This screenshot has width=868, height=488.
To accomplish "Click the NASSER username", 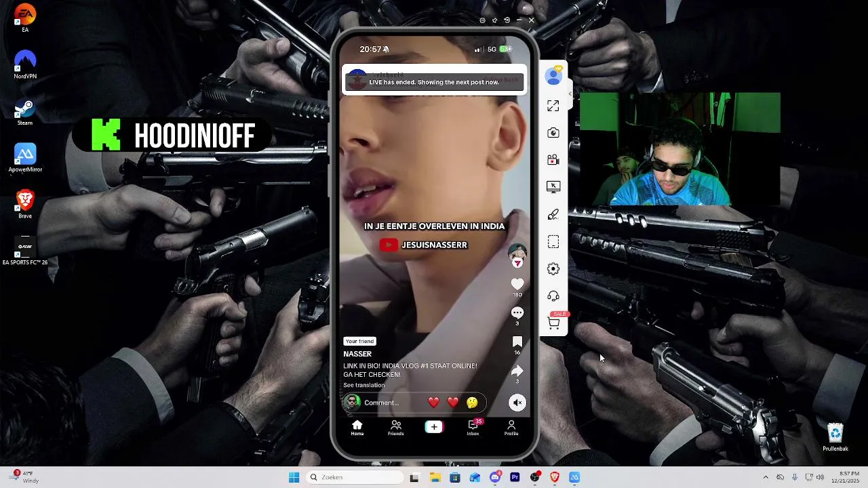I will 357,354.
